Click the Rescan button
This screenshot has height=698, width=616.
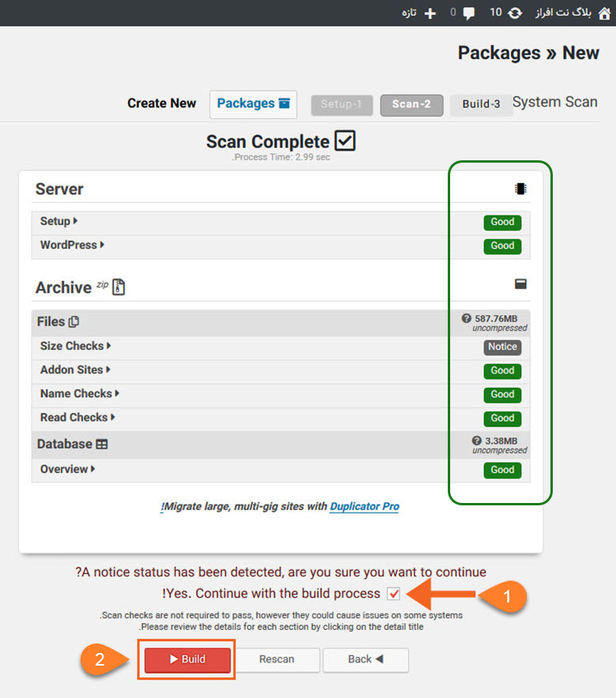[277, 659]
